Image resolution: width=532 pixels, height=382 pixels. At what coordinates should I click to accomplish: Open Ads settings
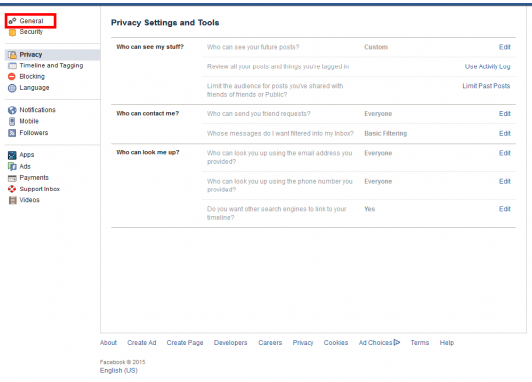25,167
